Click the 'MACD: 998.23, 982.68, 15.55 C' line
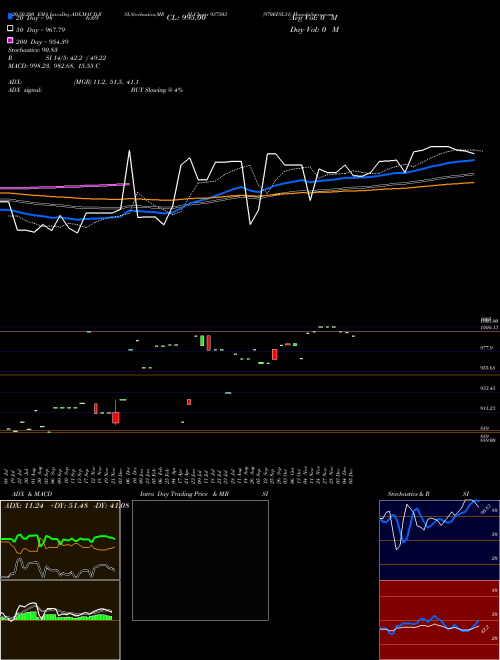This screenshot has height=660, width=500. click(x=54, y=66)
